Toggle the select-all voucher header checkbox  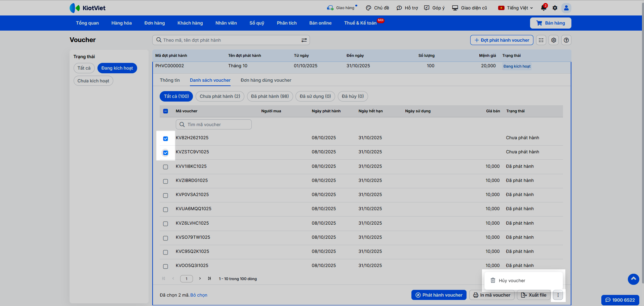[165, 111]
